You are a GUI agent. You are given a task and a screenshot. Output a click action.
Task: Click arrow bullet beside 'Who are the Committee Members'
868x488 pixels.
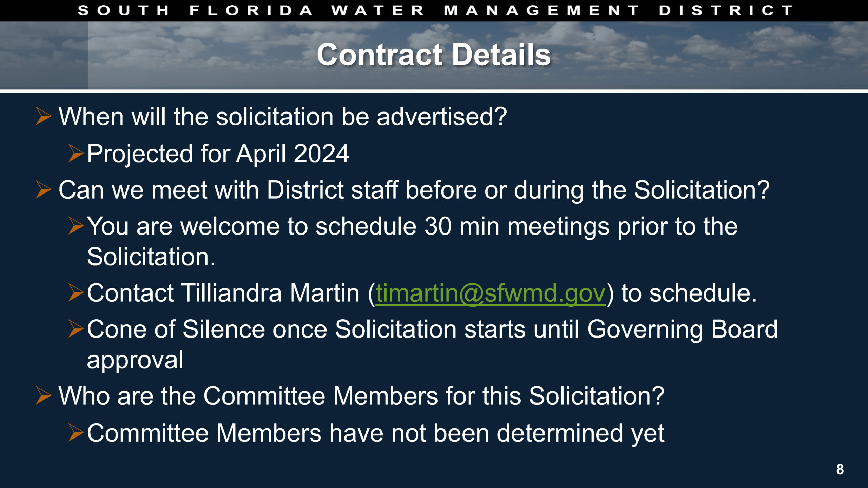pyautogui.click(x=44, y=396)
